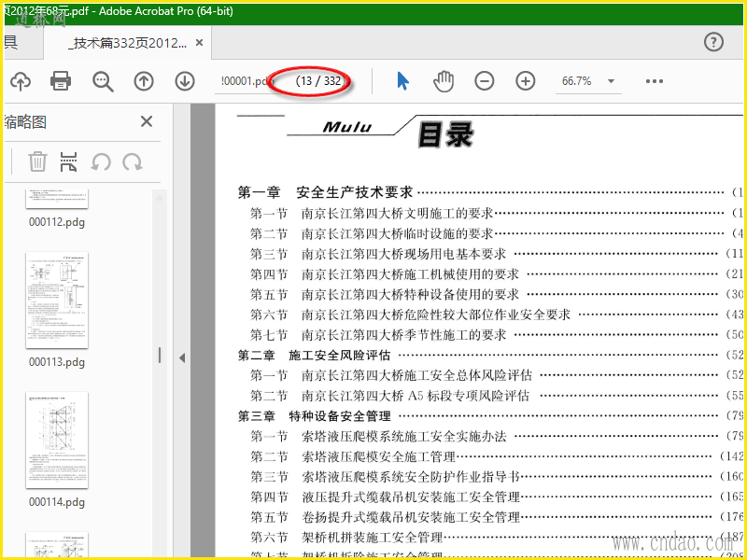Click entry 第一章 安全生产技术要求
This screenshot has width=747, height=560.
pos(325,193)
